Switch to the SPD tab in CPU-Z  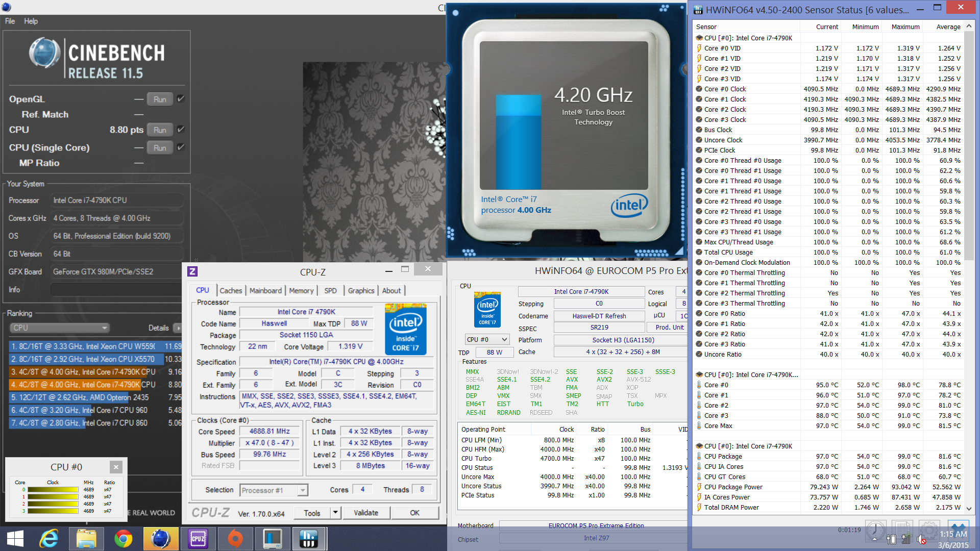pyautogui.click(x=330, y=291)
